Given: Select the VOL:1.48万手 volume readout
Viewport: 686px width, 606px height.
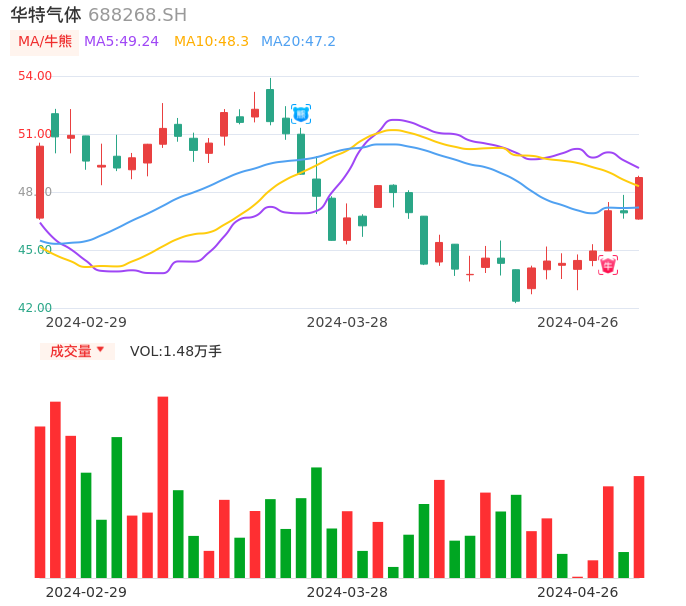Looking at the screenshot, I should [x=175, y=351].
